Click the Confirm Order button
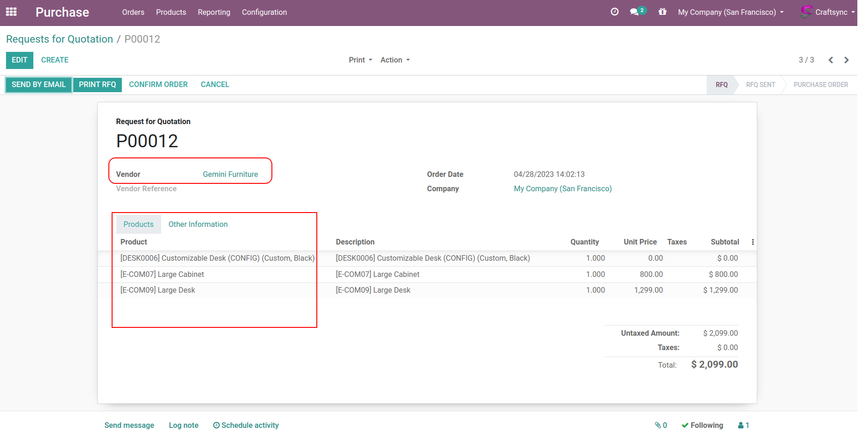This screenshot has height=445, width=868. 158,85
